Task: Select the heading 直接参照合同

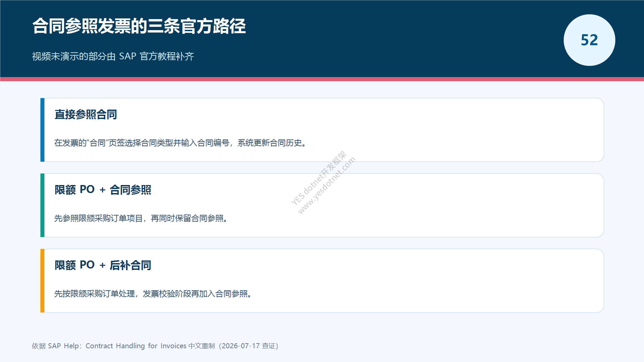Action: tap(86, 115)
